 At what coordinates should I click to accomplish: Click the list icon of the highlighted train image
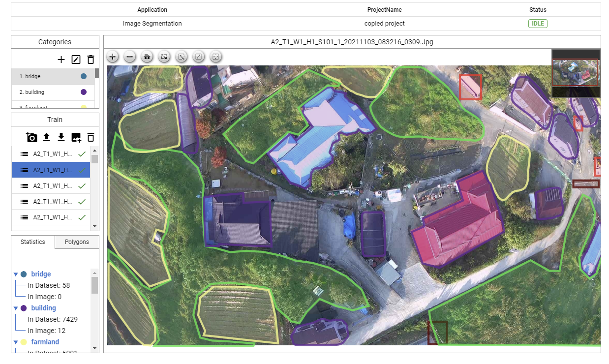[24, 170]
